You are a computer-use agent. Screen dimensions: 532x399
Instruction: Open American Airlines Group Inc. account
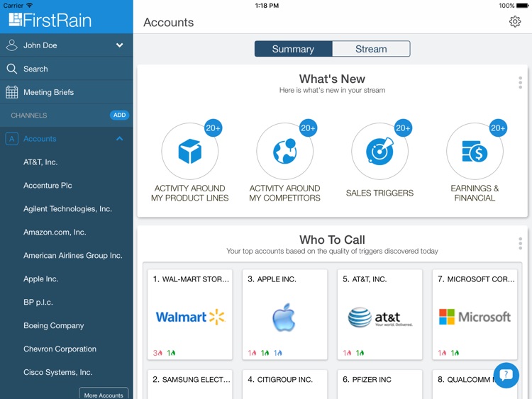pos(72,256)
